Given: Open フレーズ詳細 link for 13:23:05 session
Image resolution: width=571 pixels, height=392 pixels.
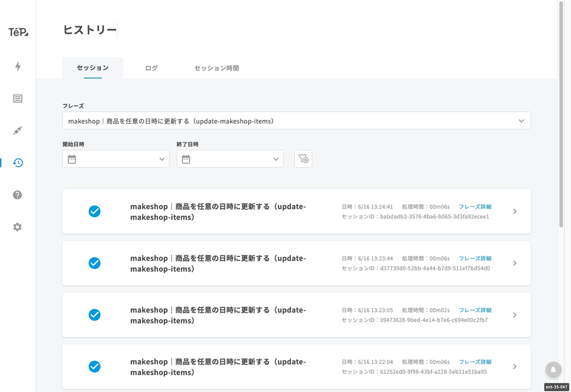Looking at the screenshot, I should [x=475, y=310].
